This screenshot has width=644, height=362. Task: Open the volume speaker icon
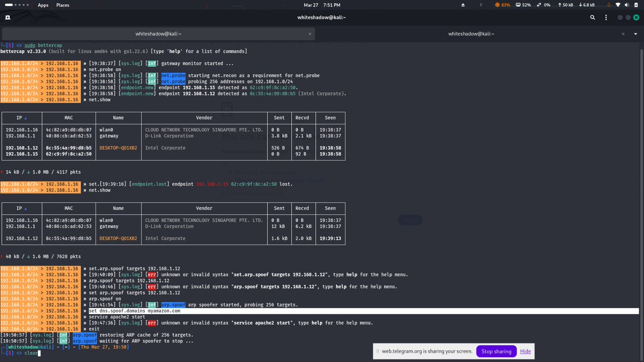coord(627,5)
